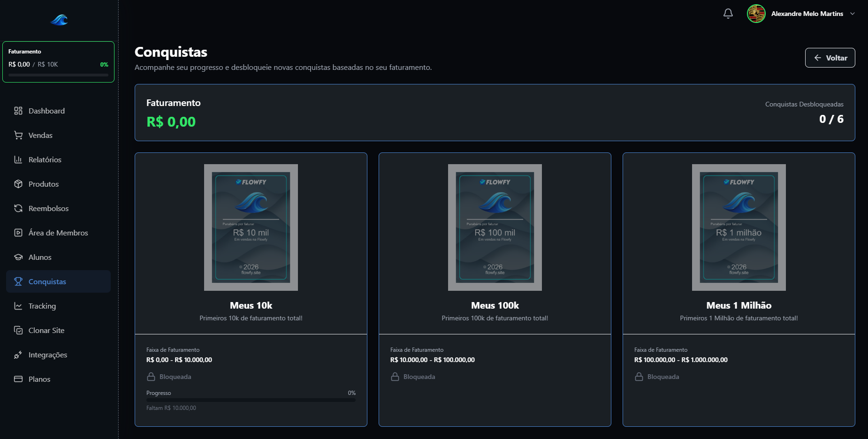
Task: Navigate to Produtos
Action: pos(59,184)
